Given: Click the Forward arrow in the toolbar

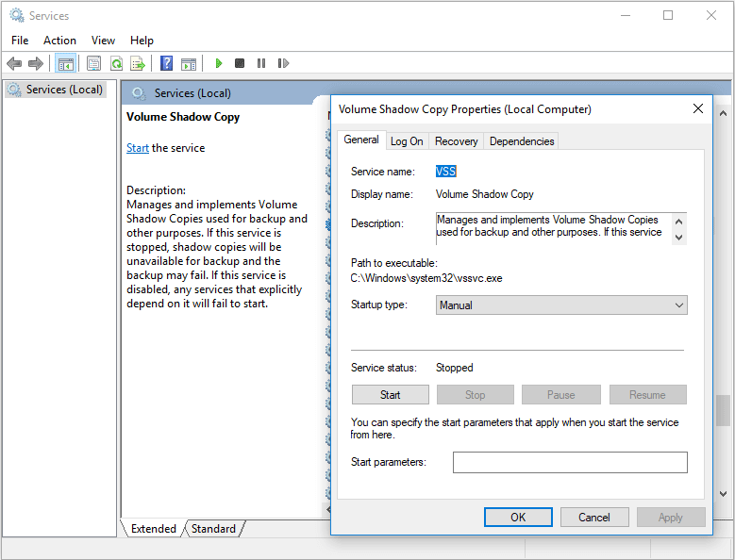Looking at the screenshot, I should point(36,63).
